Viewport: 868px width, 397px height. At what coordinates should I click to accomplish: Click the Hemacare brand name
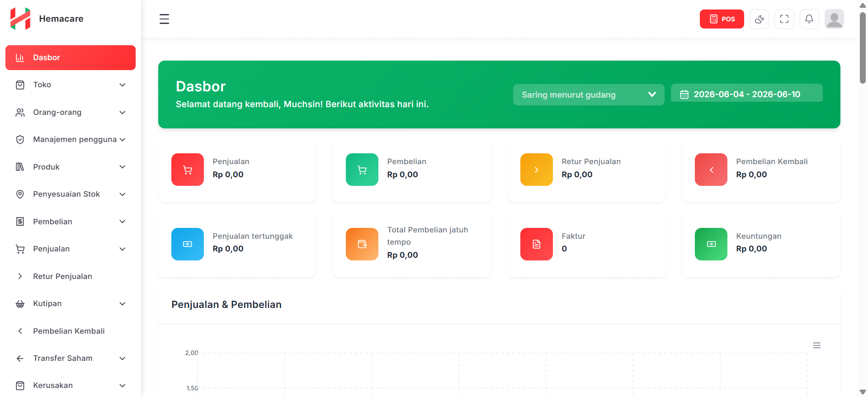[x=61, y=19]
